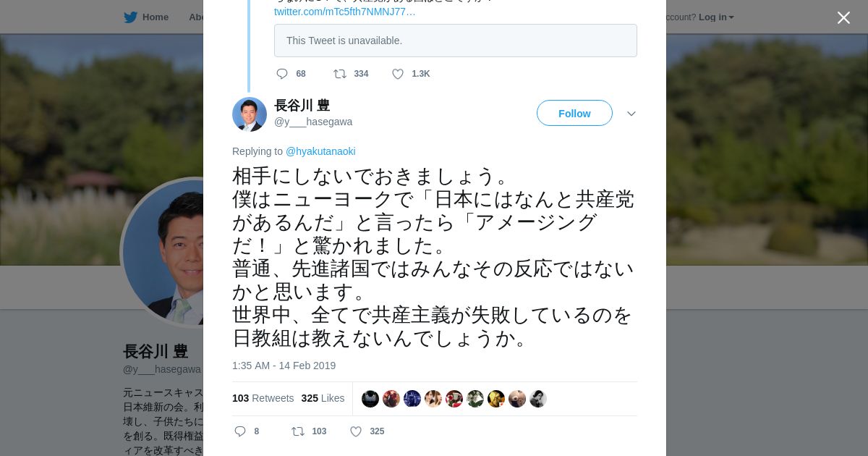Viewport: 868px width, 456px height.
Task: Open the twitter.com/mTc5fth7NMNJ77 link
Action: point(344,12)
